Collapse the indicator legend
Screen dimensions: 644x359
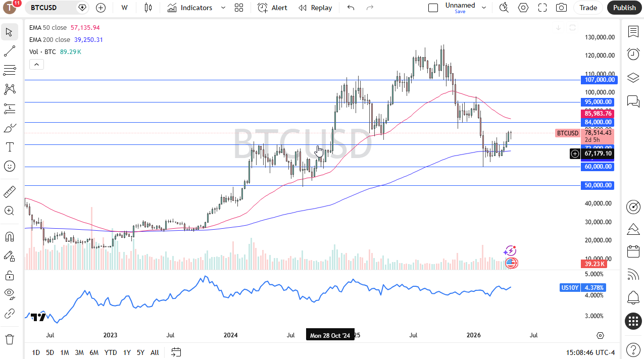36,64
